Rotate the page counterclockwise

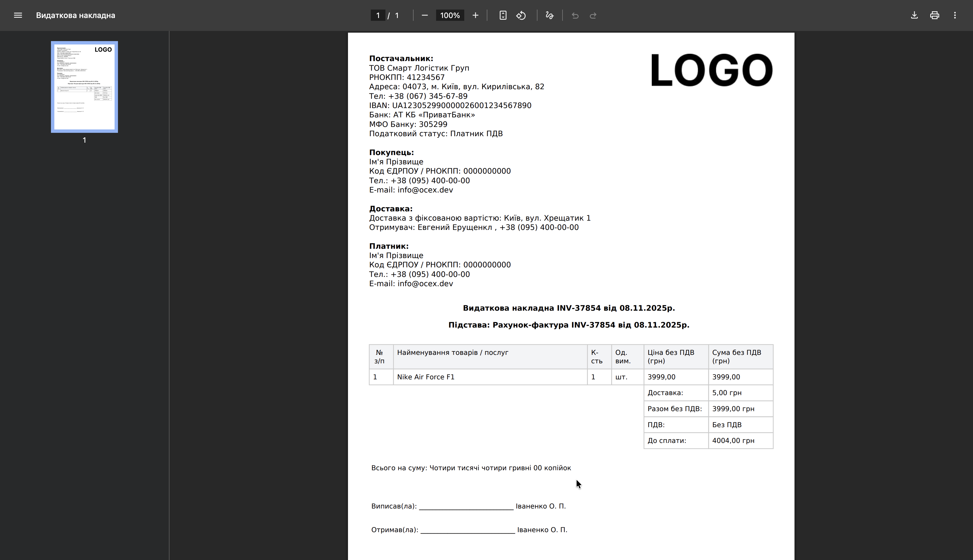(x=521, y=15)
